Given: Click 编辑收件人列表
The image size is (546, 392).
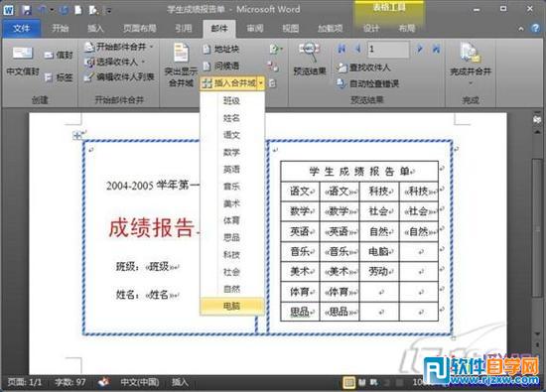Looking at the screenshot, I should pyautogui.click(x=119, y=77).
